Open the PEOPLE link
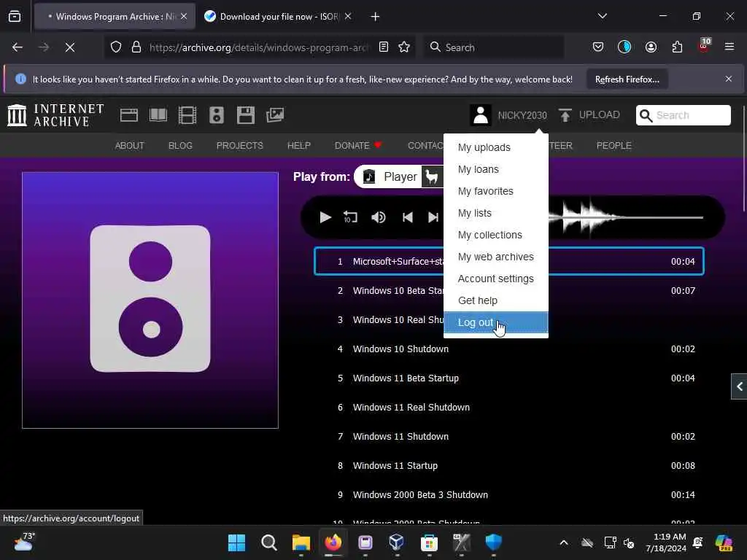The height and width of the screenshot is (560, 747). [x=614, y=146]
